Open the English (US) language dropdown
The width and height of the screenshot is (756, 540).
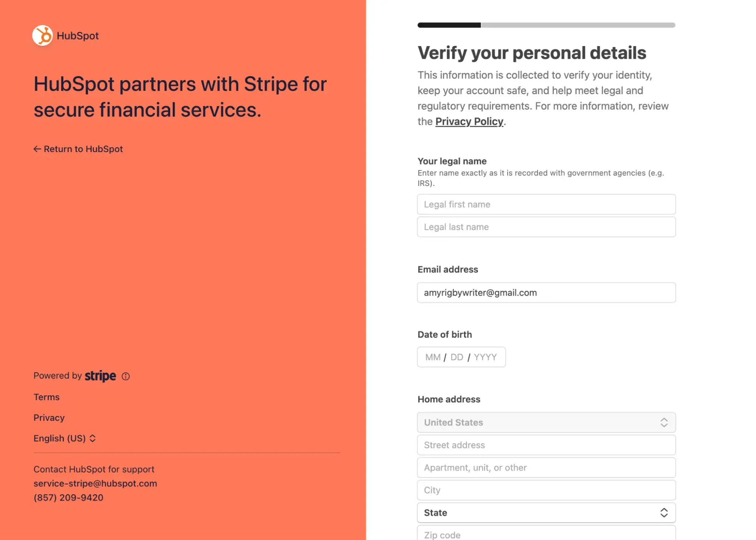tap(64, 438)
